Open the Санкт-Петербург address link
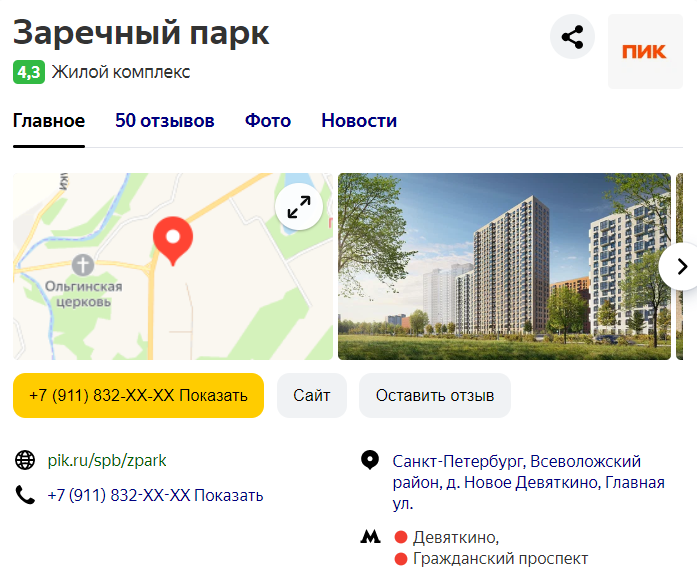This screenshot has height=581, width=697. (x=529, y=482)
